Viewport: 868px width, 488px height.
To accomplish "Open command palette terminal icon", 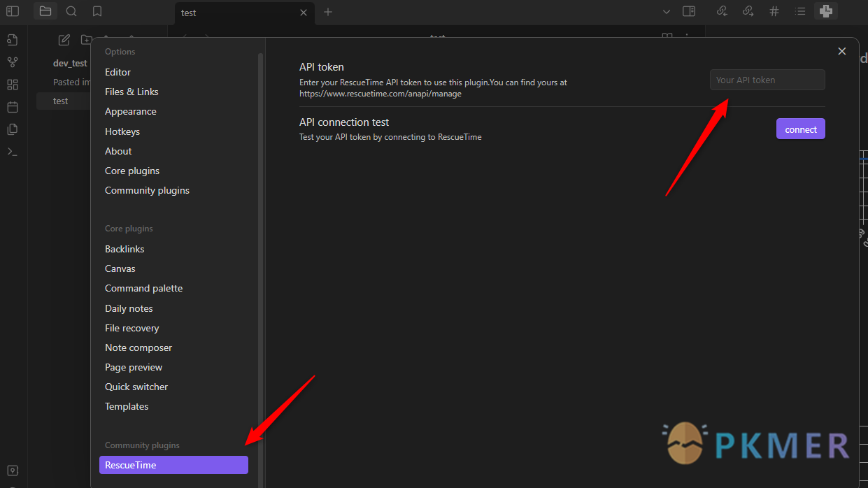I will pos(12,152).
